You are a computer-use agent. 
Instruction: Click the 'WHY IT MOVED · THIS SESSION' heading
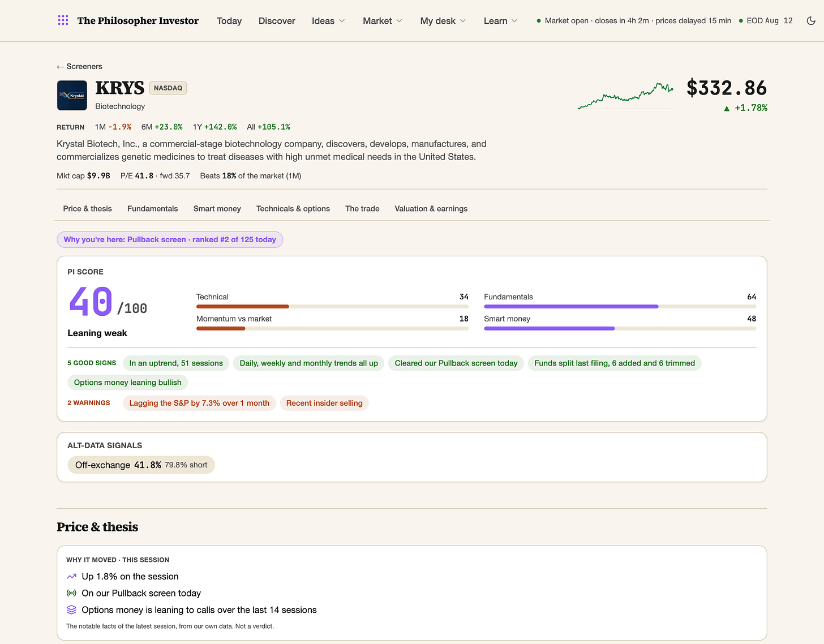click(x=118, y=560)
